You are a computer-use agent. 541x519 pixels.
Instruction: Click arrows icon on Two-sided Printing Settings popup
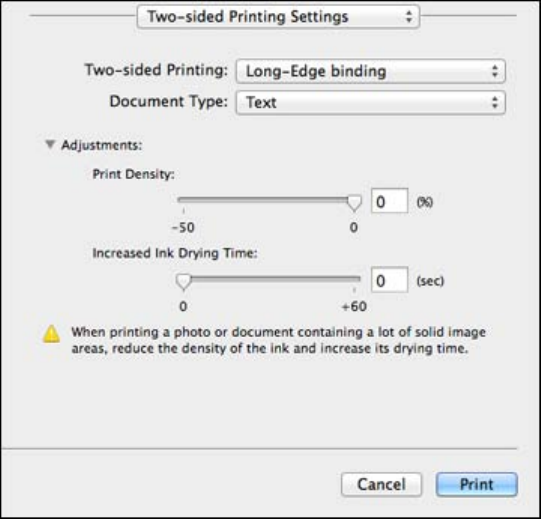pyautogui.click(x=409, y=17)
